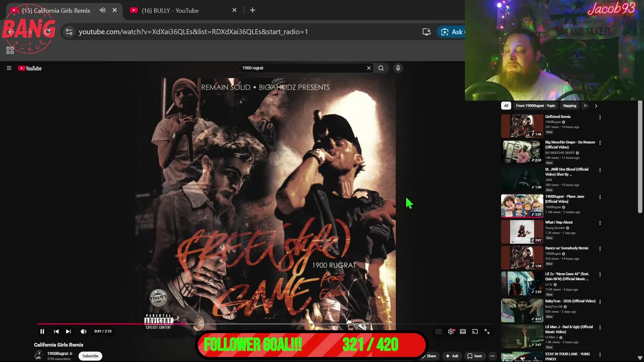The image size is (644, 362).
Task: Click the California Girls Remix video title
Action: [x=59, y=345]
